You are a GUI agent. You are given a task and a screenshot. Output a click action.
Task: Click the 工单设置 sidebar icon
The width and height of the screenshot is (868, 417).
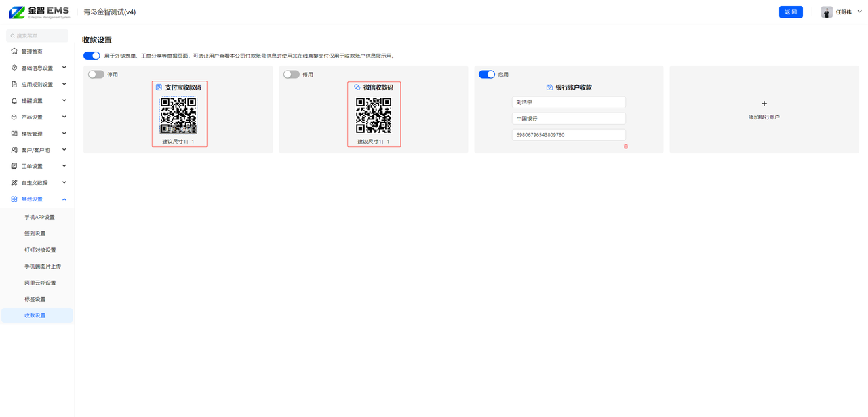tap(14, 166)
